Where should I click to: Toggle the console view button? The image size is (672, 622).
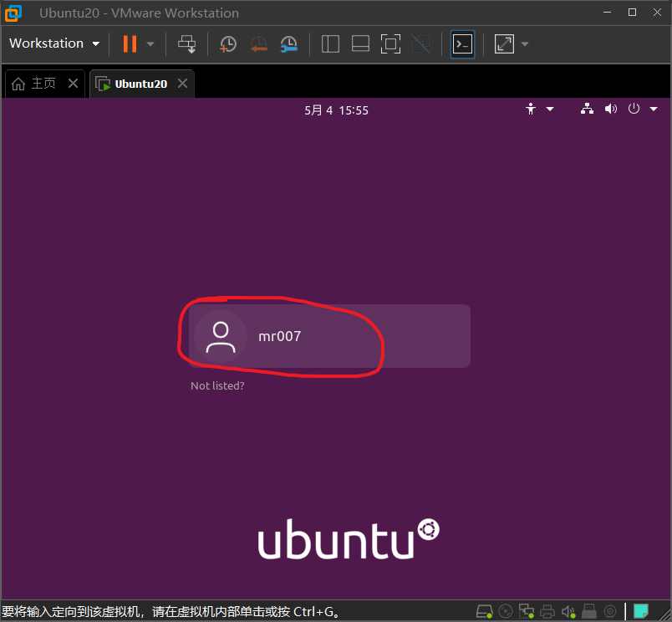point(463,43)
